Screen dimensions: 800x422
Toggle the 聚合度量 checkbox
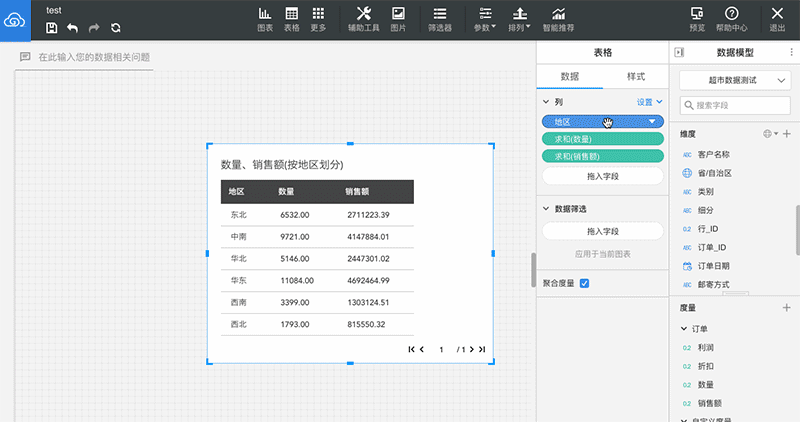585,283
